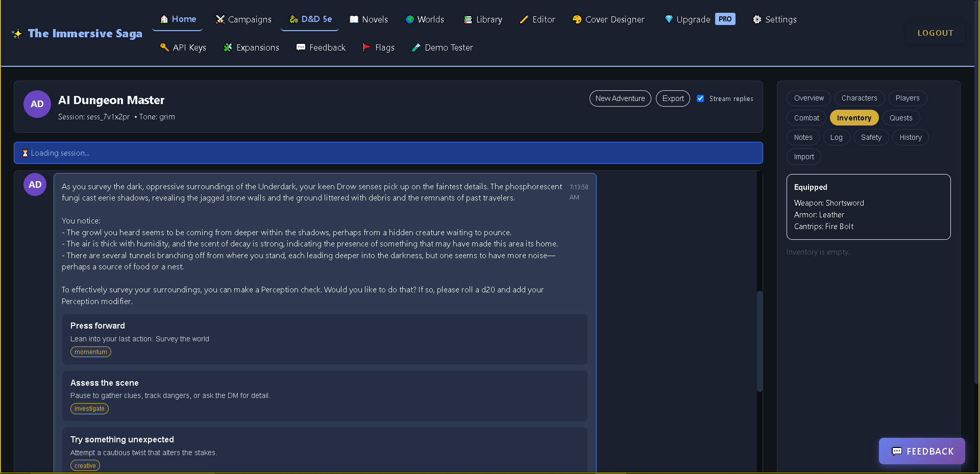
Task: Click the Campaigns crossed swords icon
Action: [x=220, y=19]
